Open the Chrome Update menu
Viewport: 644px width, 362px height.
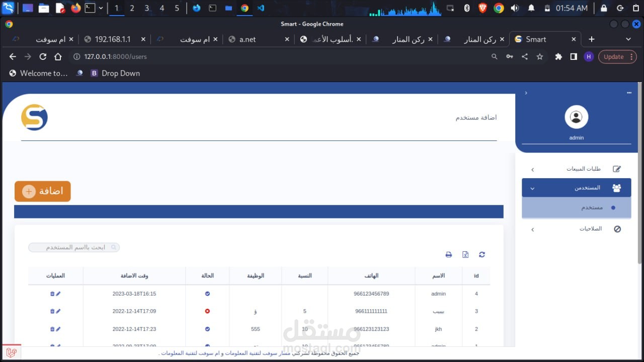point(617,57)
